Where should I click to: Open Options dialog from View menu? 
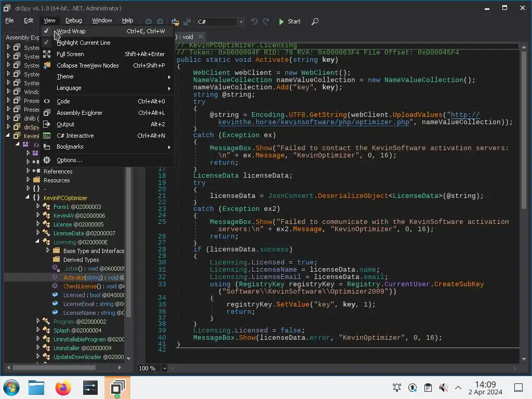coord(107,160)
